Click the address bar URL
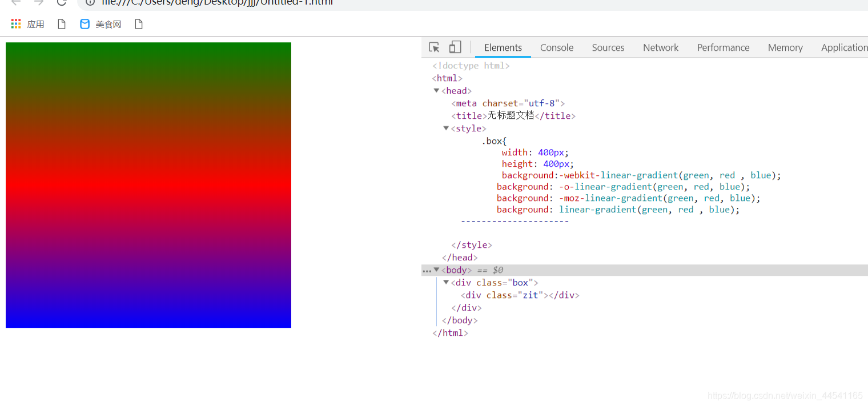This screenshot has height=406, width=868. 217,2
